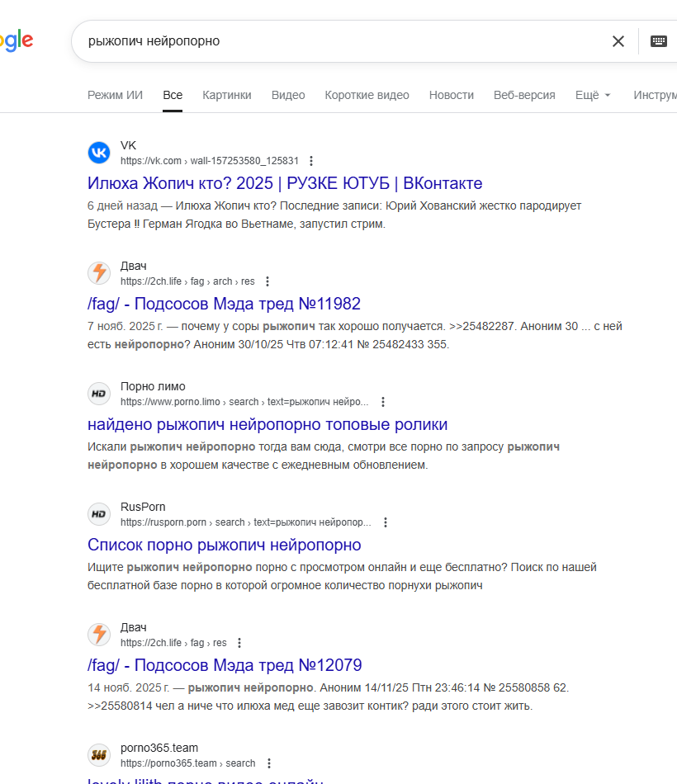Open three-dot menu next to 2ch.life fag arch res

tap(267, 281)
